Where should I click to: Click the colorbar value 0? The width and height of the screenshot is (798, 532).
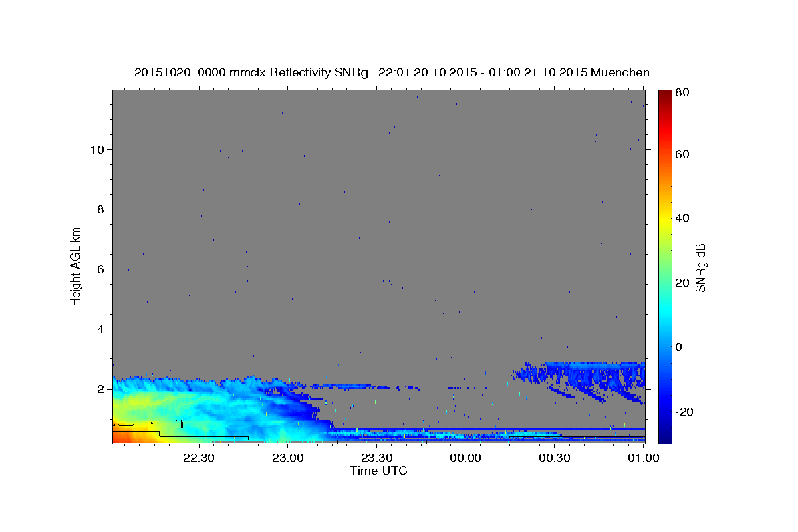point(679,347)
